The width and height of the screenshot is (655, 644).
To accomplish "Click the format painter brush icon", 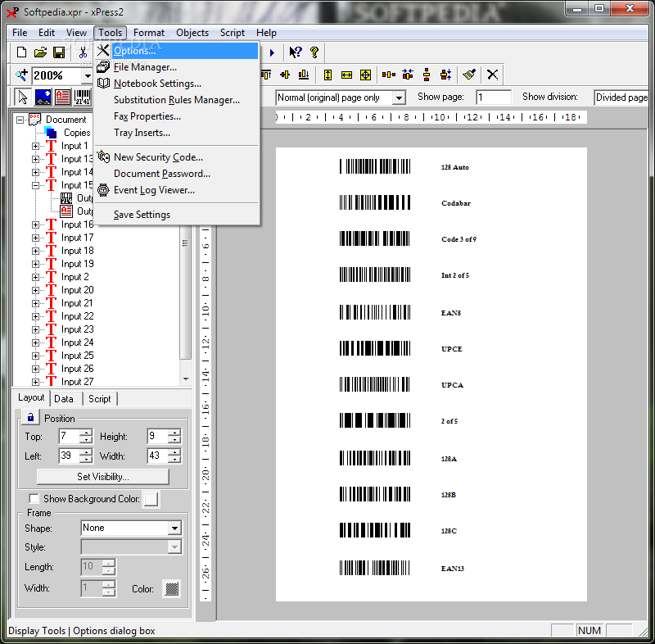I will pos(469,75).
